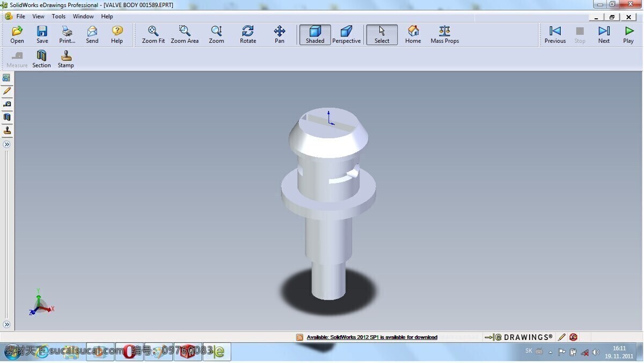Screen dimensions: 644x363
Task: Click the Help toolbar icon
Action: click(117, 34)
